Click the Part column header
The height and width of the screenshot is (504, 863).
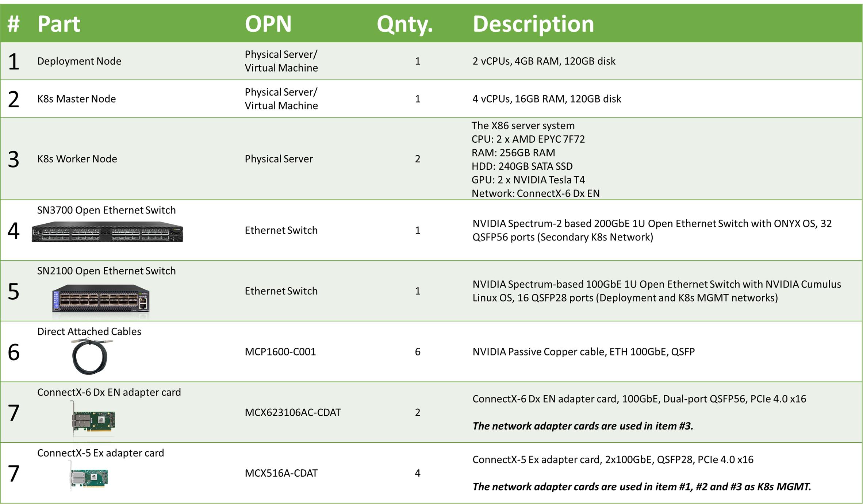point(59,24)
